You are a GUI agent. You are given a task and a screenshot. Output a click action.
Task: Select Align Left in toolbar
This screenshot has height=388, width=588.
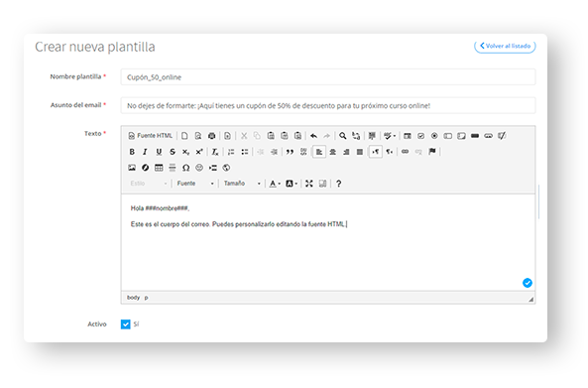319,152
